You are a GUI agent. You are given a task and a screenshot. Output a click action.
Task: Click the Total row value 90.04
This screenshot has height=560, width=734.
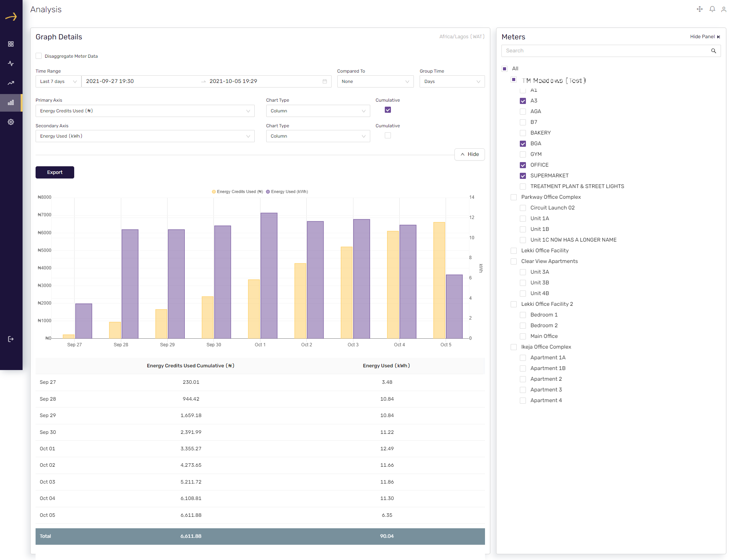click(x=387, y=536)
